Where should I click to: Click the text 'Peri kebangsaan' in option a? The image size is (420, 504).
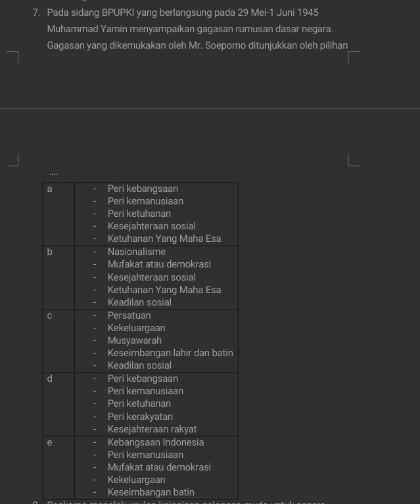(143, 189)
